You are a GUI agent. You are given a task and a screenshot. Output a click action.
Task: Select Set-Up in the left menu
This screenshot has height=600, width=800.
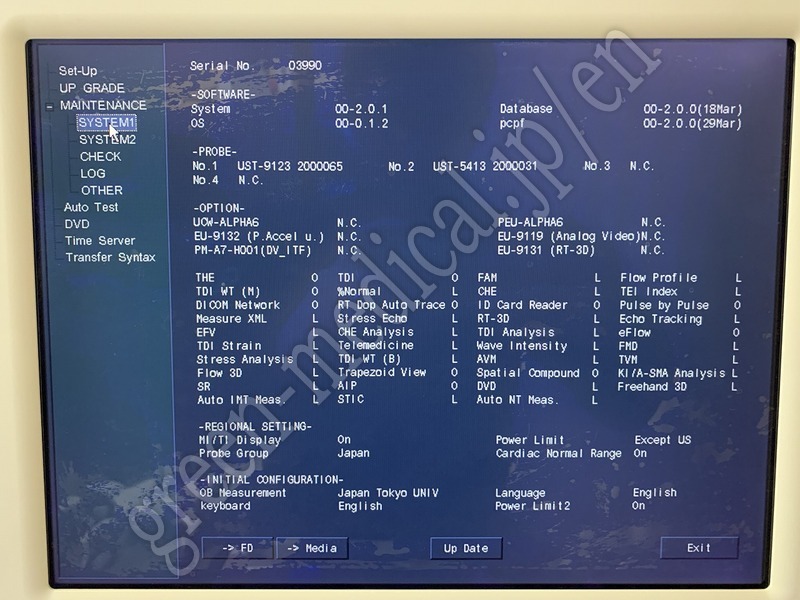[x=78, y=71]
